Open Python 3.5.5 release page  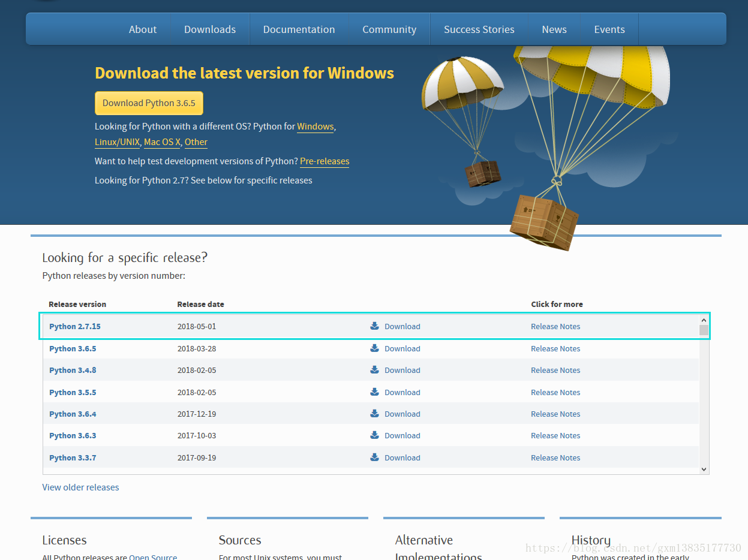point(73,392)
